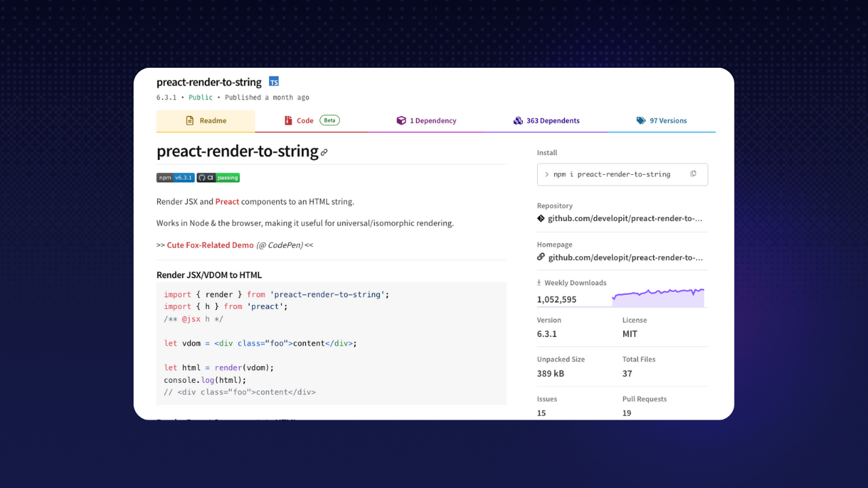
Task: View the 363 Dependents tab
Action: [x=547, y=121]
